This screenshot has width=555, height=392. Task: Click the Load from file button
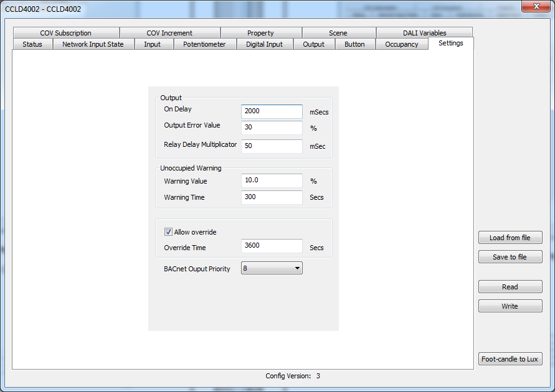tap(510, 238)
